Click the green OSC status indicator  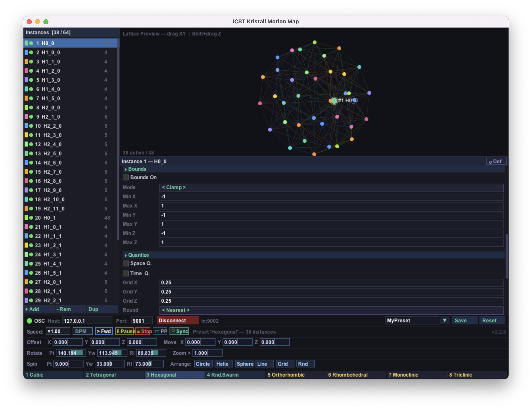[x=29, y=321]
